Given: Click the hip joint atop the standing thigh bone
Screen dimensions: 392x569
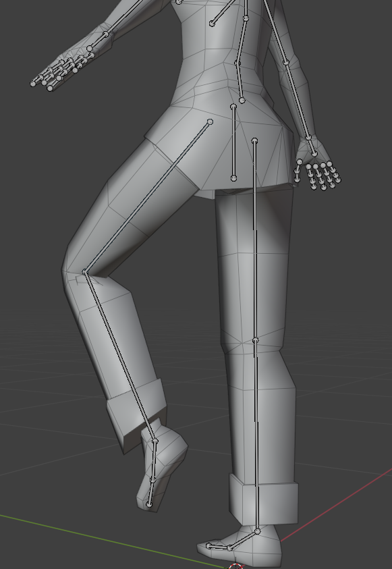Looking at the screenshot, I should [254, 141].
